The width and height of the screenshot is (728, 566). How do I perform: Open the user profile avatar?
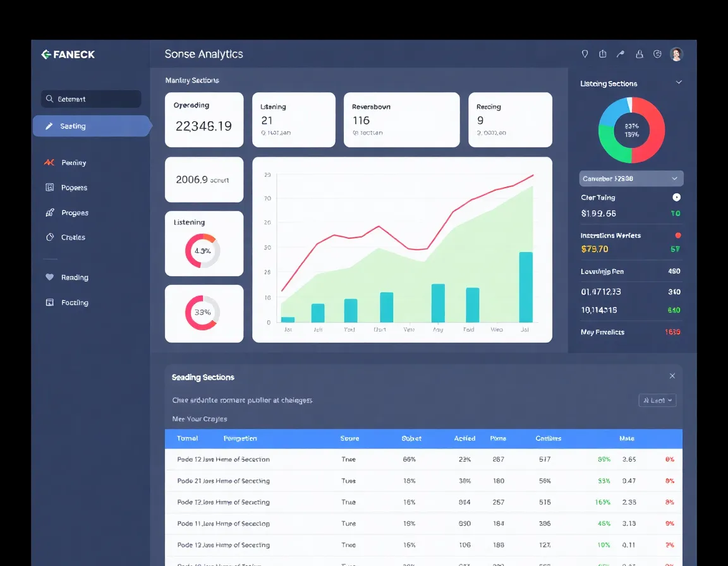pos(676,54)
